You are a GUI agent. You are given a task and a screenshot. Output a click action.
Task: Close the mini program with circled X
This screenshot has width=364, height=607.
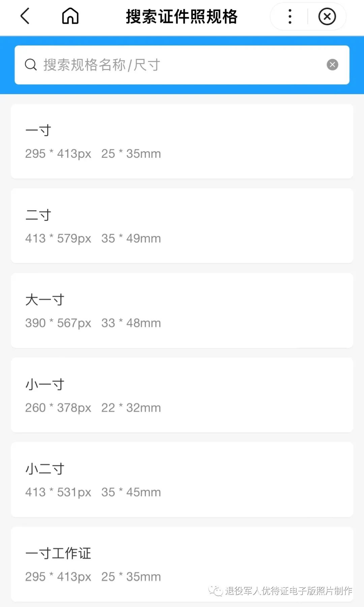[327, 17]
